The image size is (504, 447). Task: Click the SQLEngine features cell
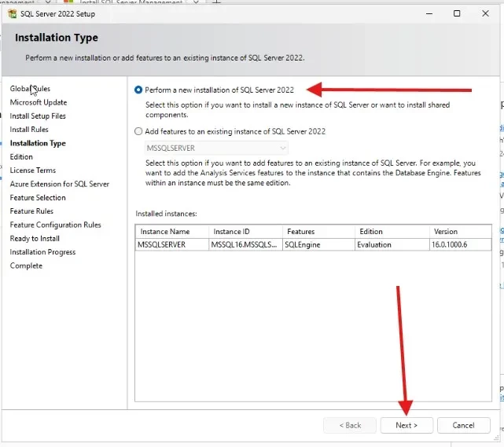318,244
